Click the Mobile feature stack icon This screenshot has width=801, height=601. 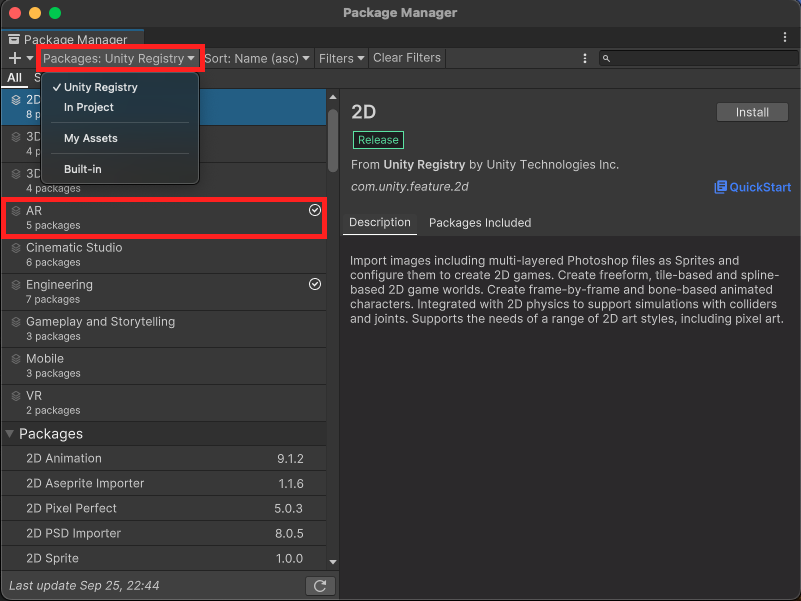click(x=16, y=359)
